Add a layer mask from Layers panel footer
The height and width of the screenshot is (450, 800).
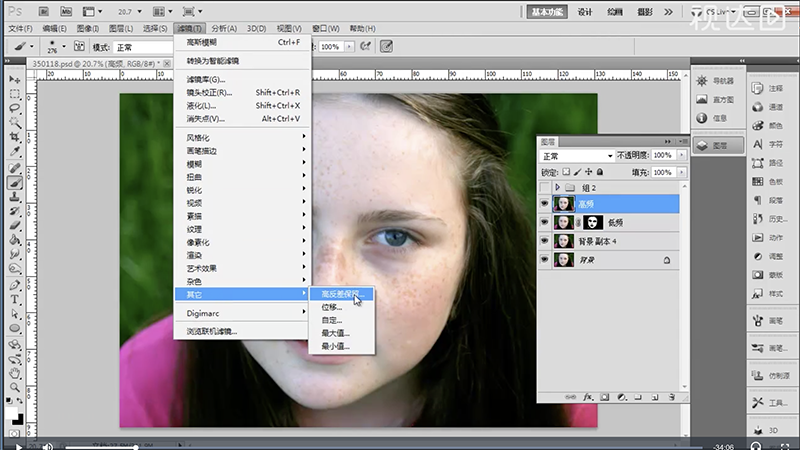tap(605, 397)
